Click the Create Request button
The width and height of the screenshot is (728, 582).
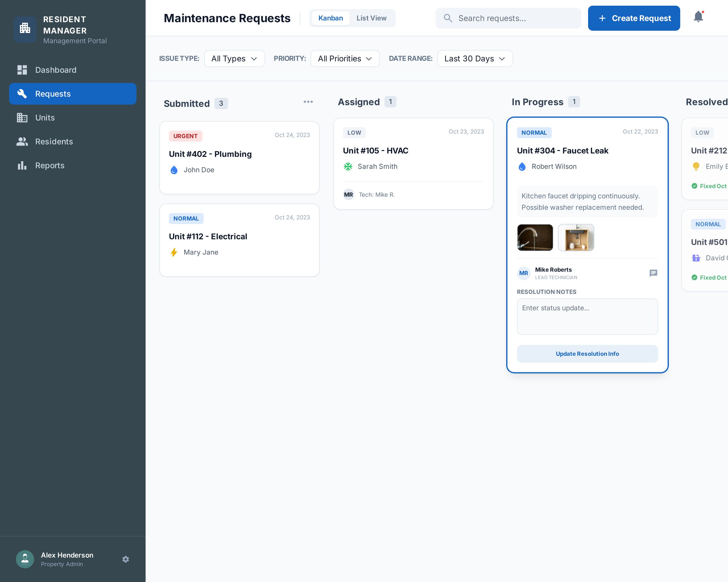(634, 18)
